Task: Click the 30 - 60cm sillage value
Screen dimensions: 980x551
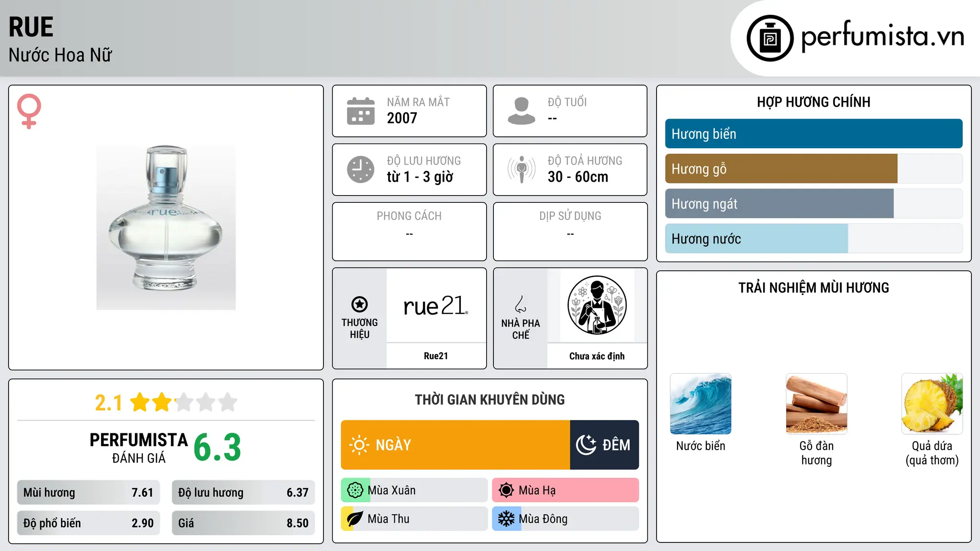Action: click(578, 177)
